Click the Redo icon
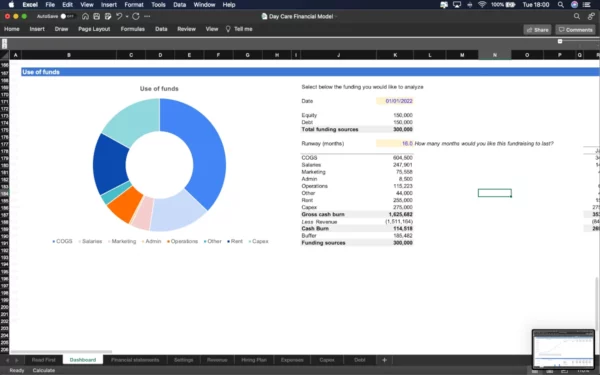 (136, 16)
